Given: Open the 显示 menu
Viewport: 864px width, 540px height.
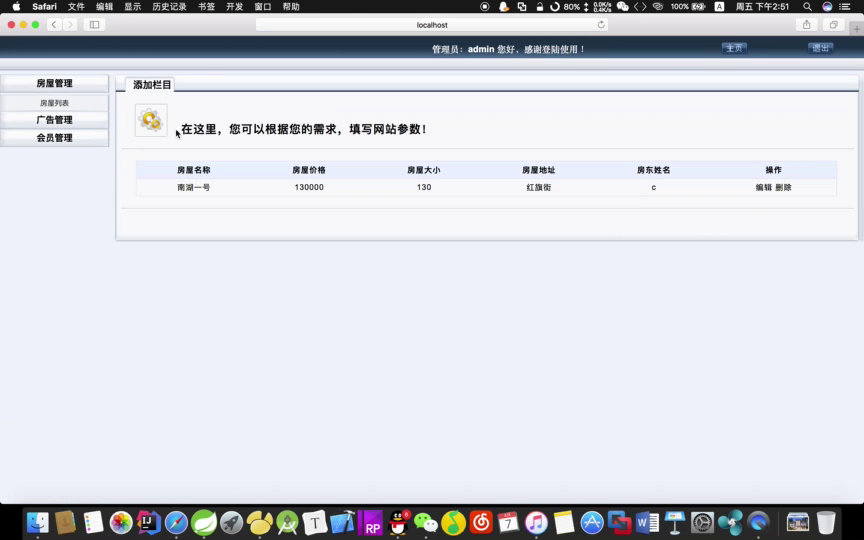Looking at the screenshot, I should [x=132, y=7].
